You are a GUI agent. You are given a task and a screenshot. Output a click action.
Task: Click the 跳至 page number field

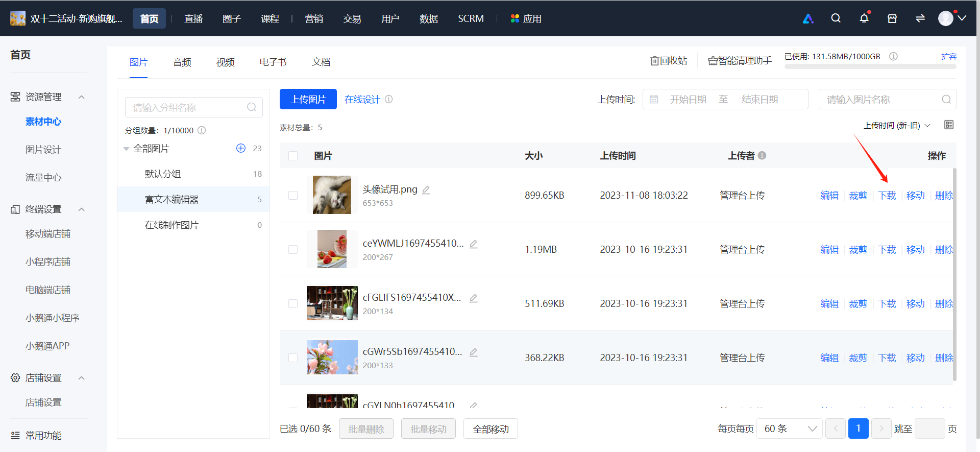[x=929, y=429]
